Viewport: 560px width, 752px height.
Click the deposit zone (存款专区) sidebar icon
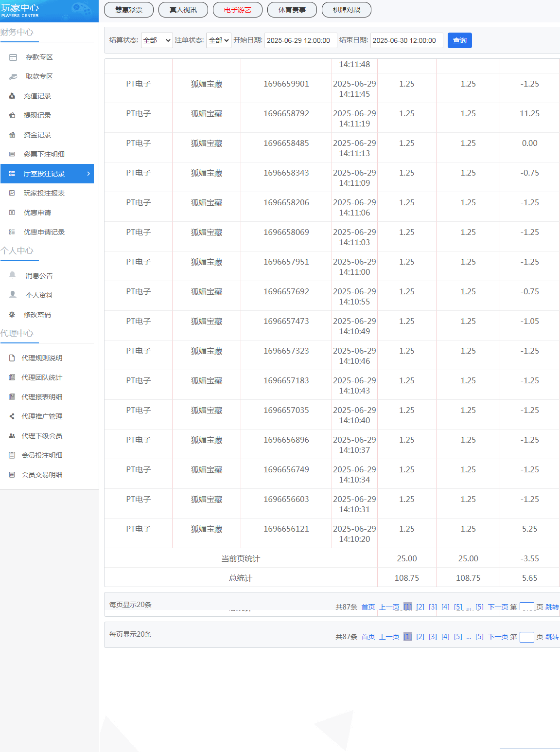tap(13, 57)
